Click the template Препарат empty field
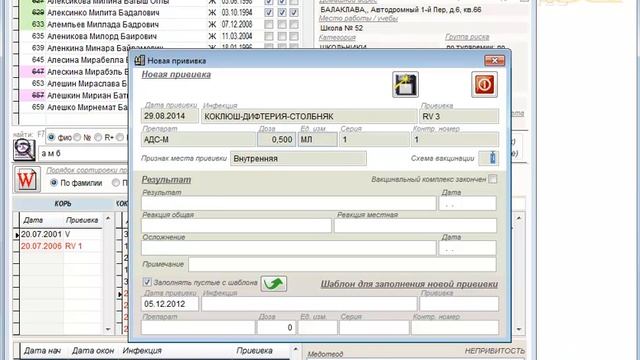 (x=198, y=327)
